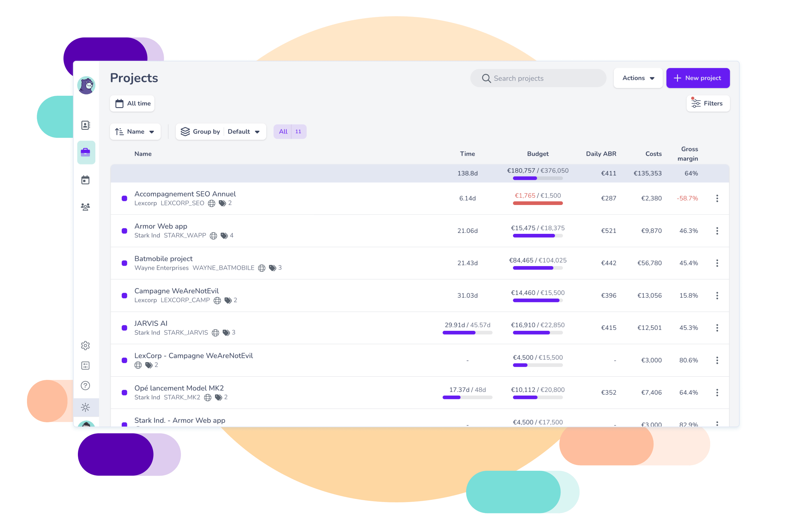Click the briefcase/projects sidebar icon
Image resolution: width=812 pixels, height=518 pixels.
click(x=86, y=152)
